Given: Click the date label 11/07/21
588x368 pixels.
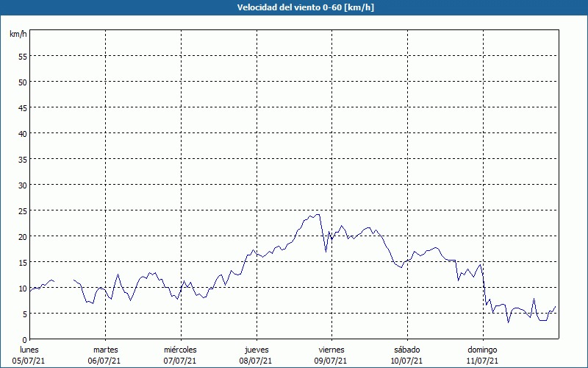Looking at the screenshot, I should pos(482,361).
